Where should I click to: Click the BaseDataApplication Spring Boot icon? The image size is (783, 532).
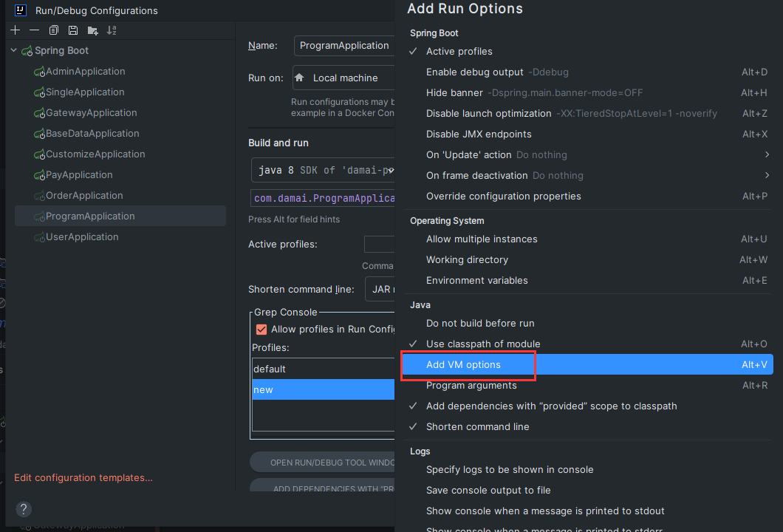coord(39,134)
